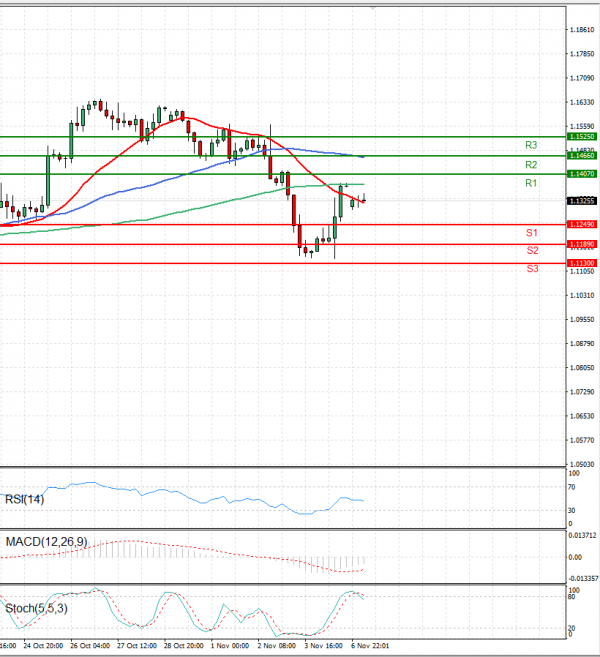
Task: Click the 1.16330 price axis value
Action: tap(582, 102)
